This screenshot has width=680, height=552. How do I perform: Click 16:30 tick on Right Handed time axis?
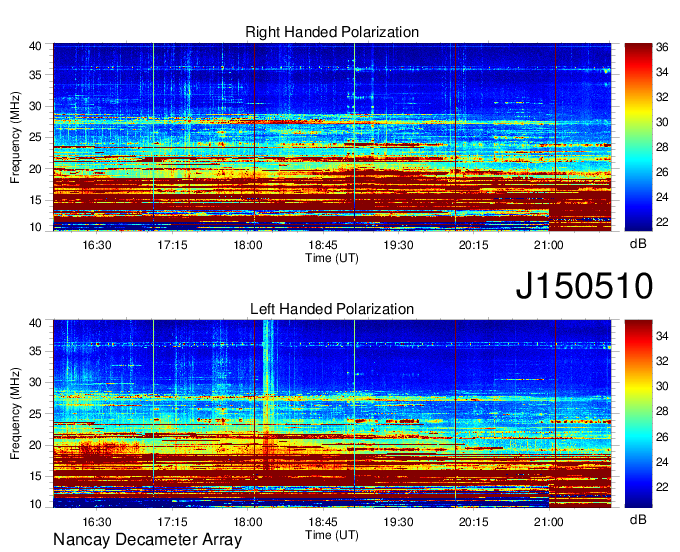(97, 245)
